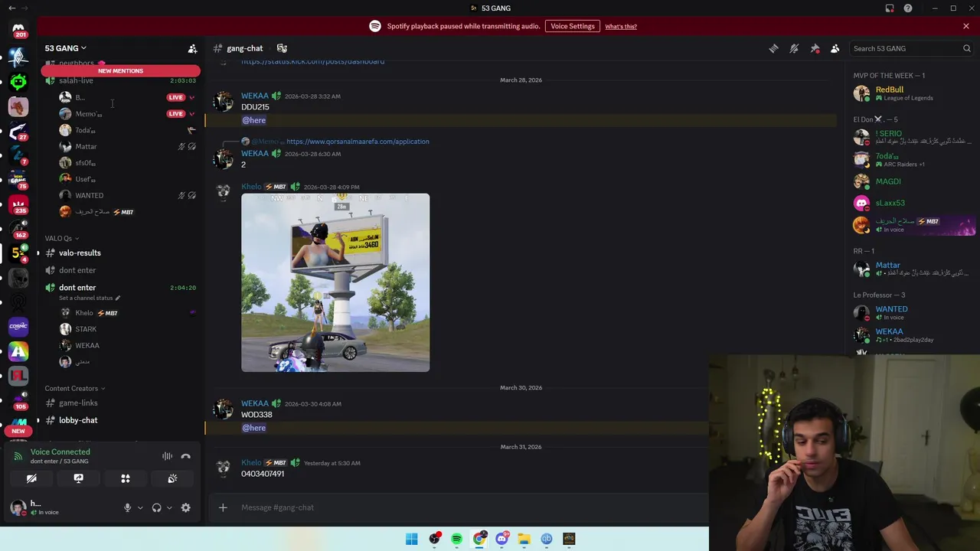The width and height of the screenshot is (980, 551).
Task: Select the lobby-chat channel
Action: point(78,420)
